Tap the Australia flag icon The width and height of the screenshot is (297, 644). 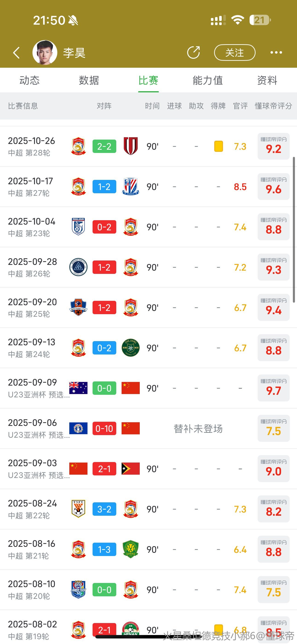click(x=78, y=388)
